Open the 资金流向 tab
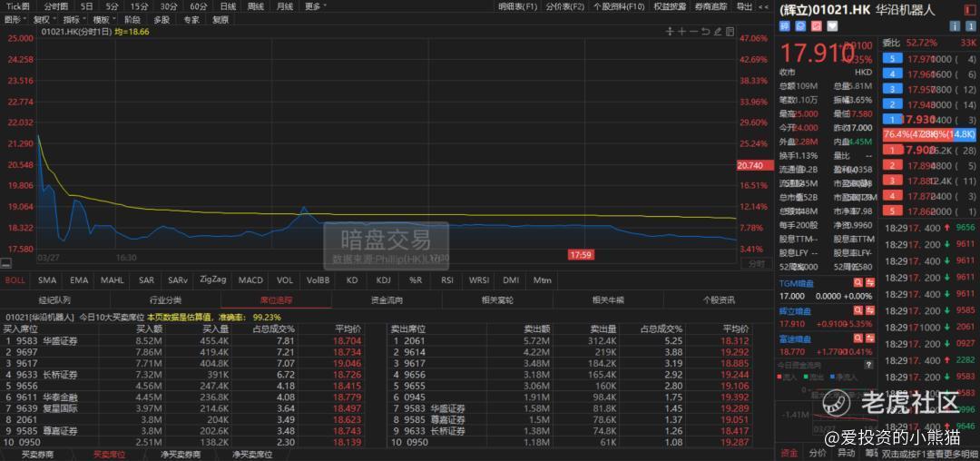The height and width of the screenshot is (461, 980). (387, 299)
